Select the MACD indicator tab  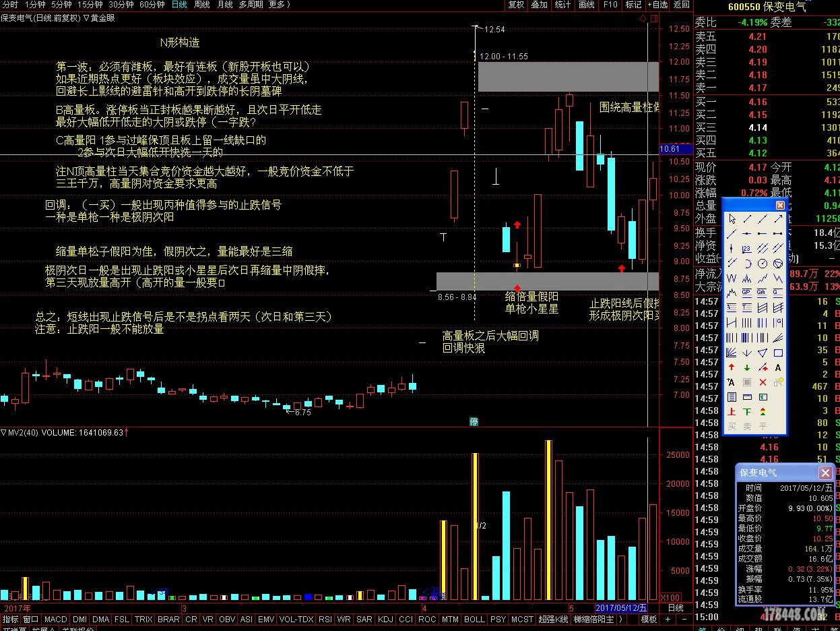click(x=55, y=619)
